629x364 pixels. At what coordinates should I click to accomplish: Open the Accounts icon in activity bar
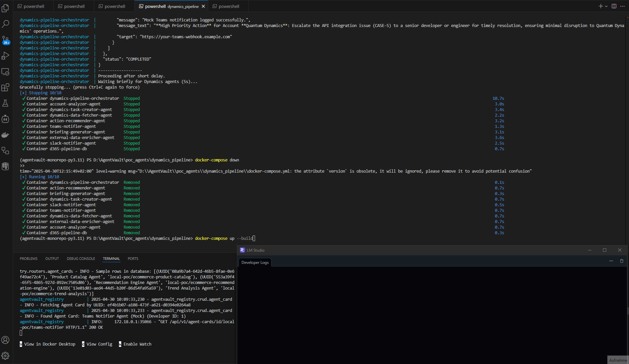[x=5, y=340]
